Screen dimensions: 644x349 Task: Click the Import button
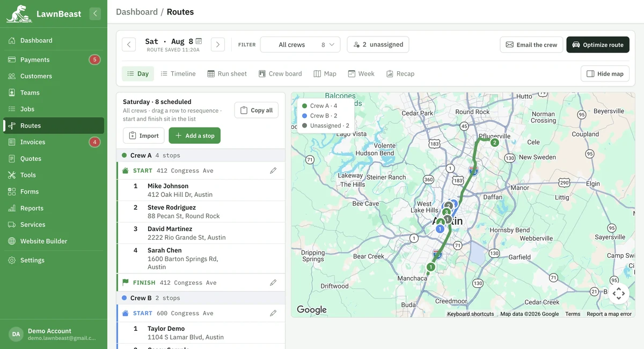pyautogui.click(x=144, y=136)
